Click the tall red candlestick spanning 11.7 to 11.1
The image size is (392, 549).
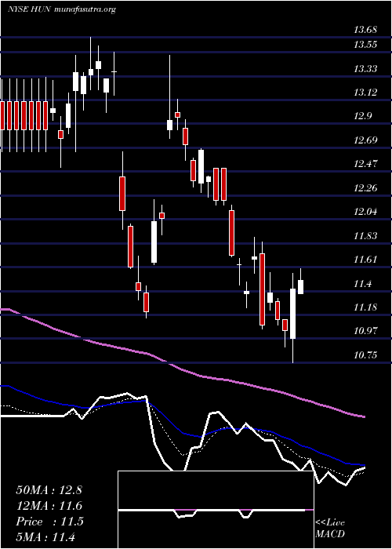[262, 289]
